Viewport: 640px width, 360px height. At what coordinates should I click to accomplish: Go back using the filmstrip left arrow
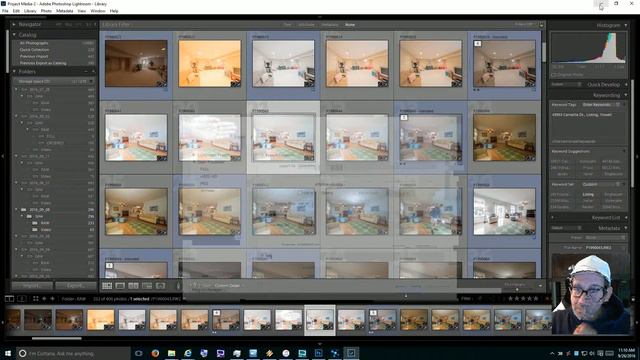44,299
